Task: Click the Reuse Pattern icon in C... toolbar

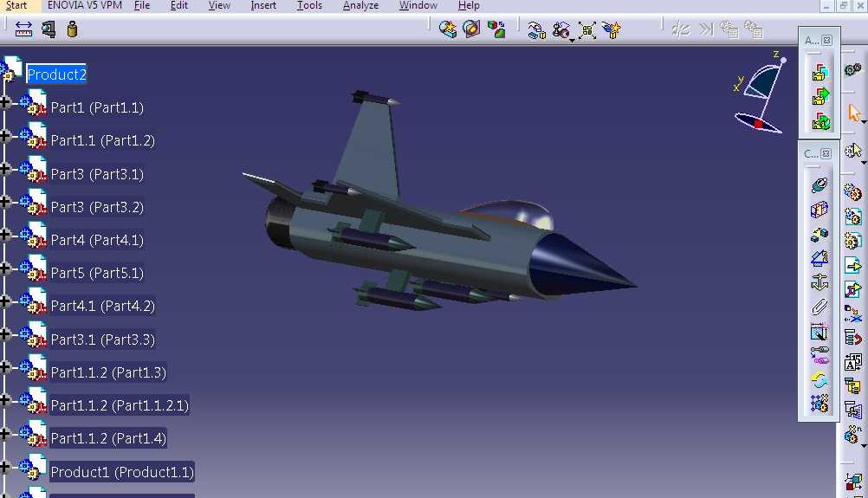Action: tap(819, 404)
